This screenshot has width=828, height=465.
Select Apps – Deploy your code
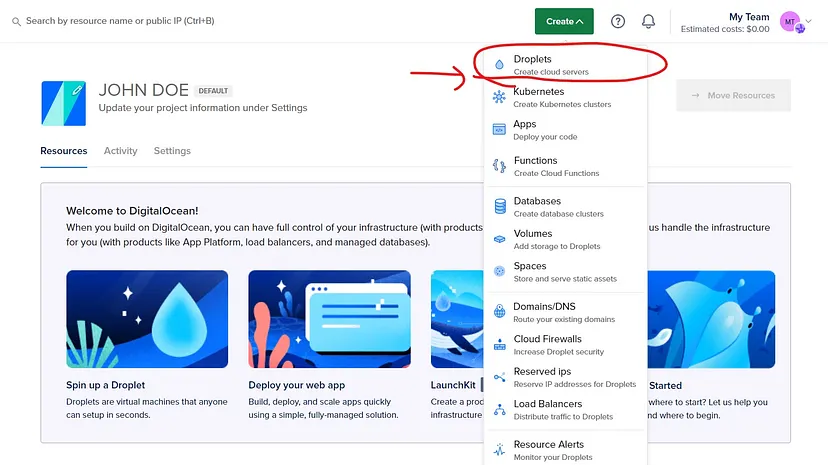click(565, 130)
